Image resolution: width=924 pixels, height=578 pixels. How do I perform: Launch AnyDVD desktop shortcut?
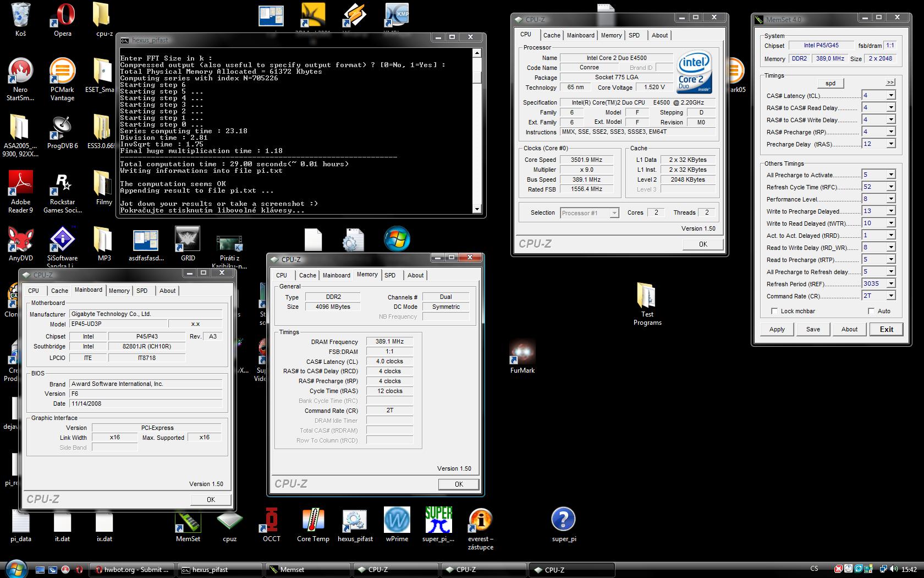[20, 244]
